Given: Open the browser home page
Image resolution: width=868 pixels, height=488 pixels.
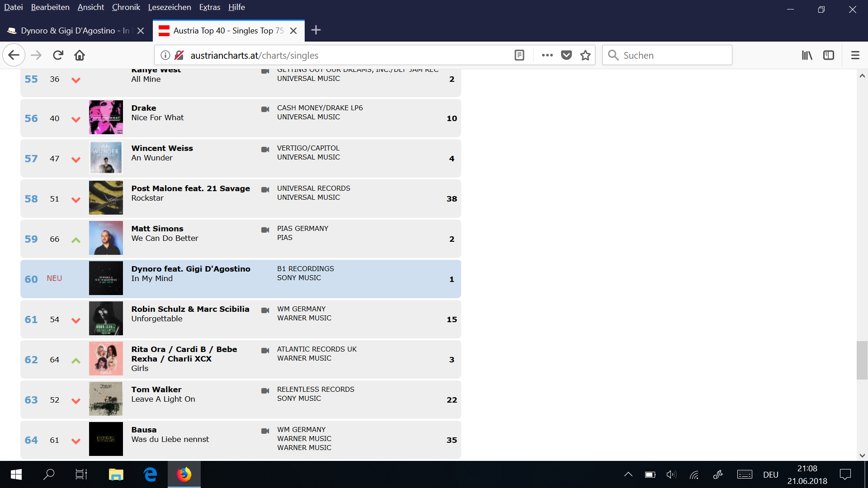Looking at the screenshot, I should tap(80, 55).
